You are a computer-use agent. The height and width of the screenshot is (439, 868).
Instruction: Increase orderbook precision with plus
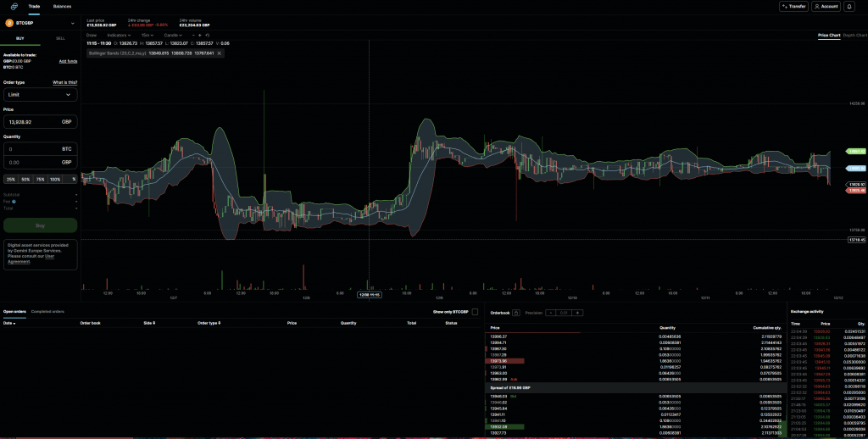pos(578,313)
